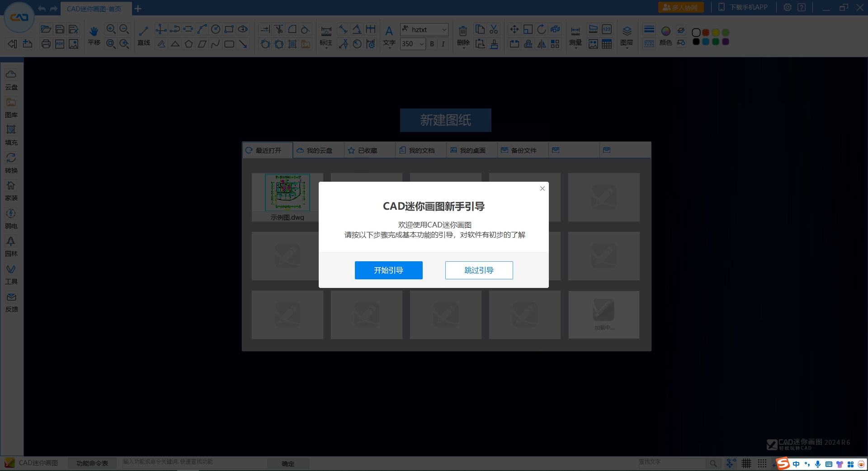Click the zoom in magnifier icon

pyautogui.click(x=111, y=29)
